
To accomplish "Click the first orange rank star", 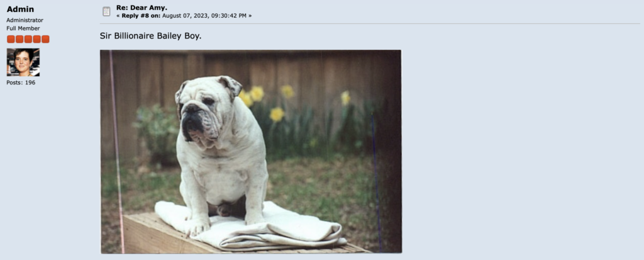I will [11, 39].
